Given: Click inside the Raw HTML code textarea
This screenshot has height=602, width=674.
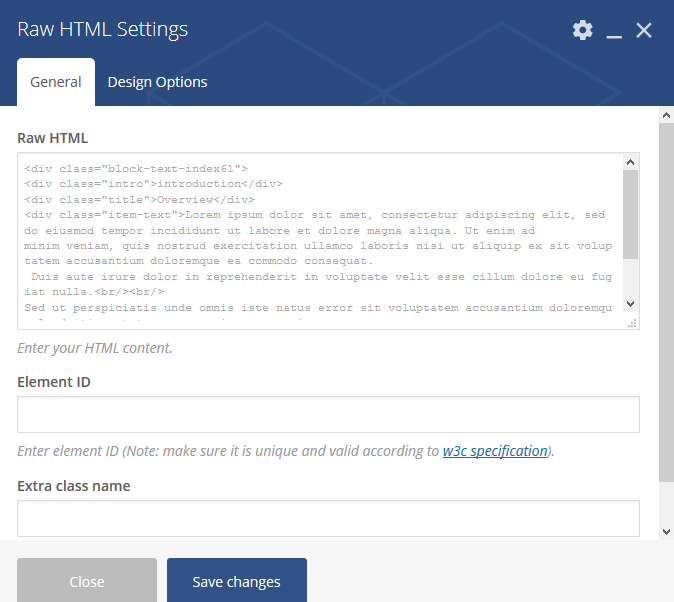Looking at the screenshot, I should [320, 241].
